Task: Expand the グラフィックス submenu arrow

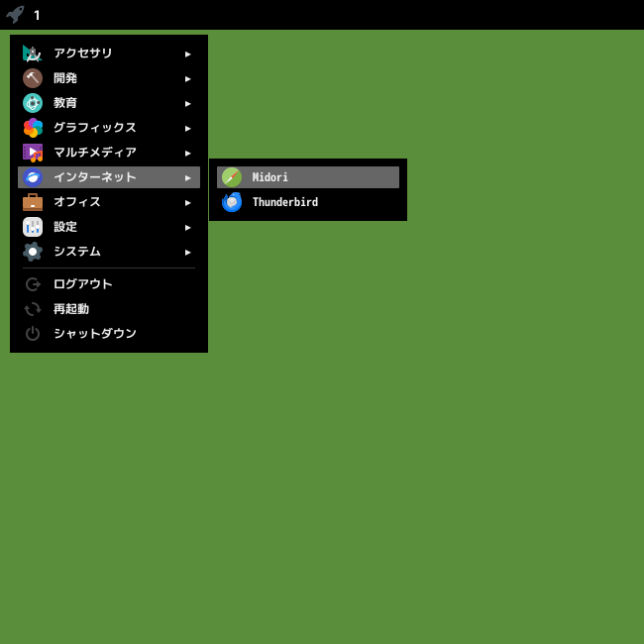Action: click(x=187, y=128)
